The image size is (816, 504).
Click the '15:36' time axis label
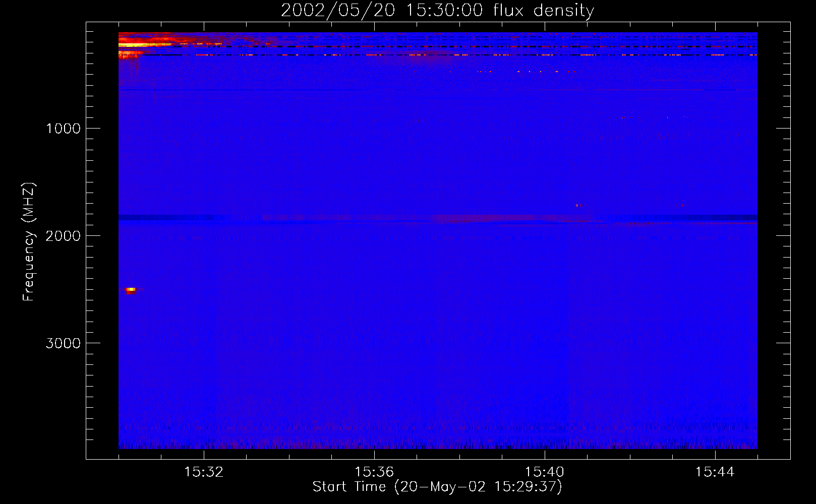(374, 472)
